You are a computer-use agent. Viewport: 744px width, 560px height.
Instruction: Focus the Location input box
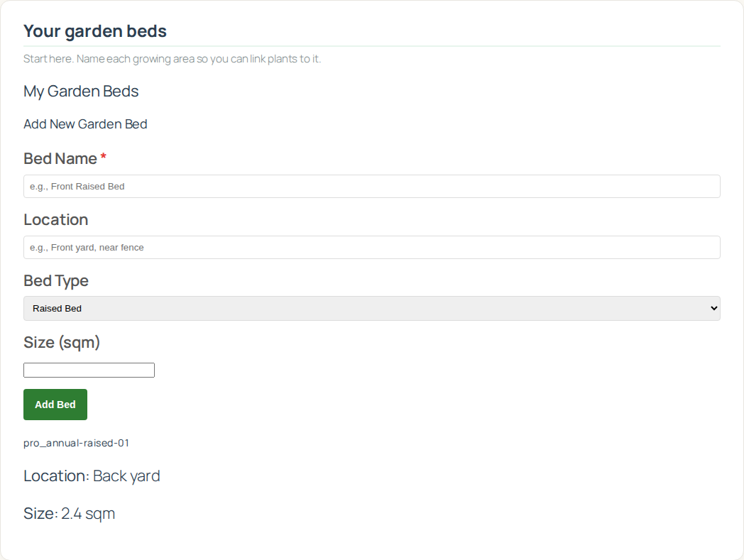pyautogui.click(x=371, y=248)
